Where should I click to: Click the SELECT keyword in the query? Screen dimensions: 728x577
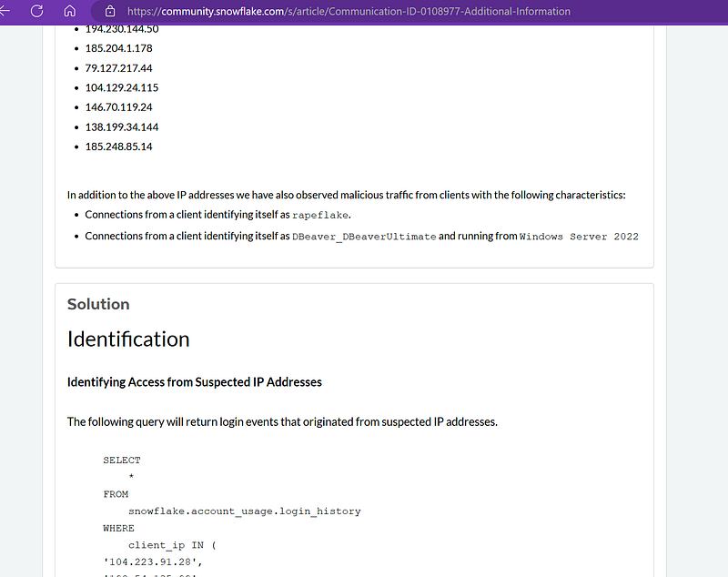(x=122, y=460)
